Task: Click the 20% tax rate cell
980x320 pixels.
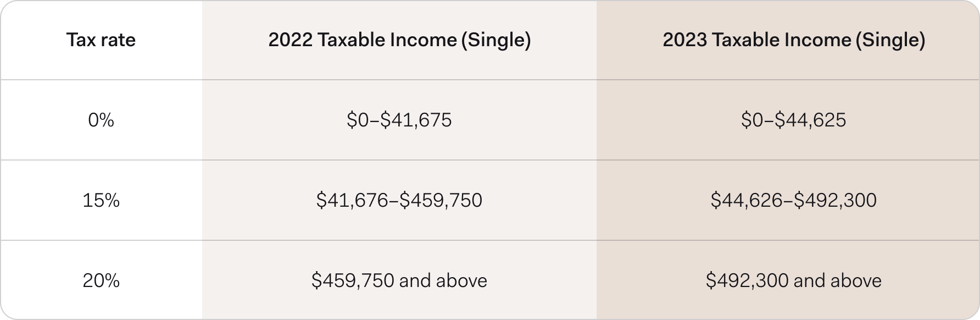Action: [101, 280]
